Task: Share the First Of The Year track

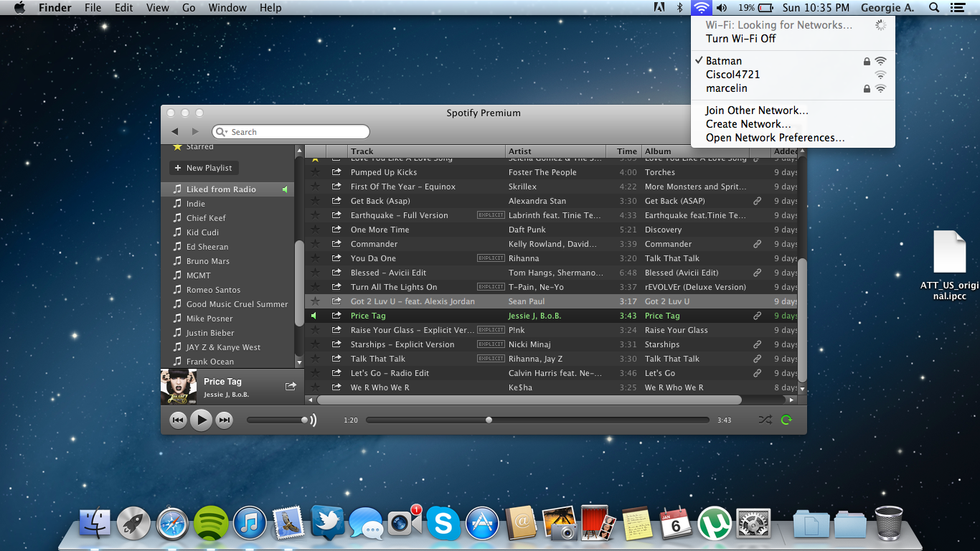Action: pyautogui.click(x=336, y=187)
